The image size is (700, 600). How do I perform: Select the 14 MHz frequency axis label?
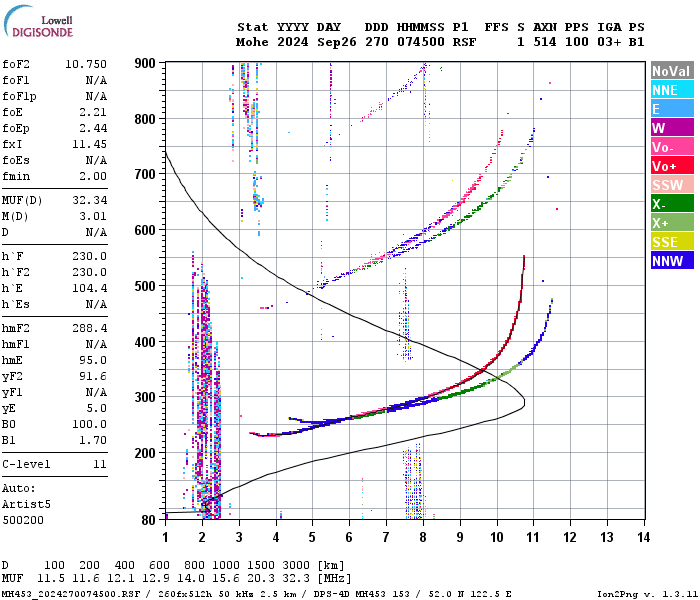(643, 537)
